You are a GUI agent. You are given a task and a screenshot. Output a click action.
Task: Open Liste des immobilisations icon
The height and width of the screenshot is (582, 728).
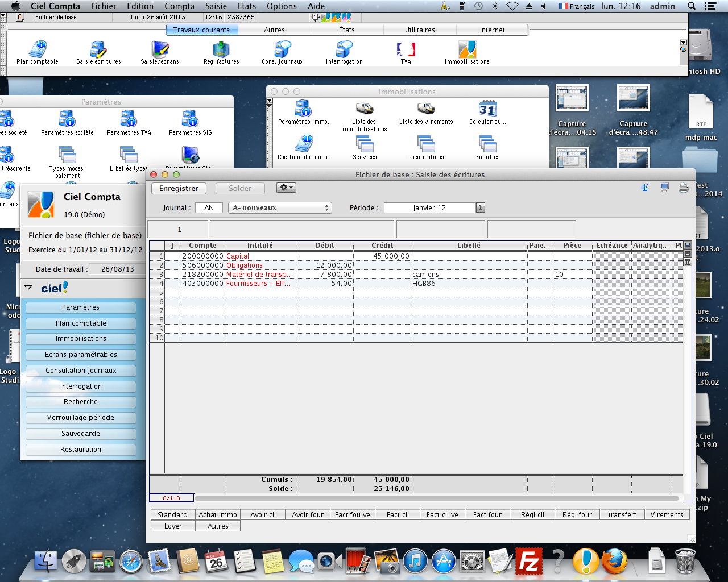click(x=365, y=109)
